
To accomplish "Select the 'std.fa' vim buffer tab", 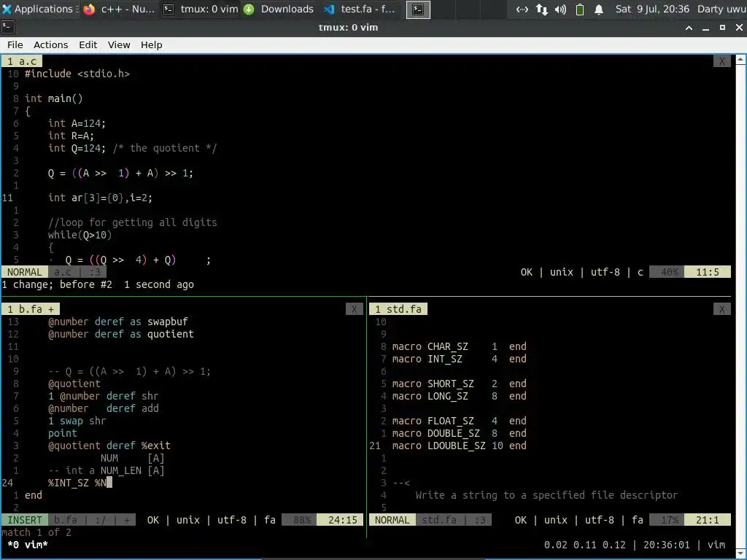I will click(x=398, y=309).
